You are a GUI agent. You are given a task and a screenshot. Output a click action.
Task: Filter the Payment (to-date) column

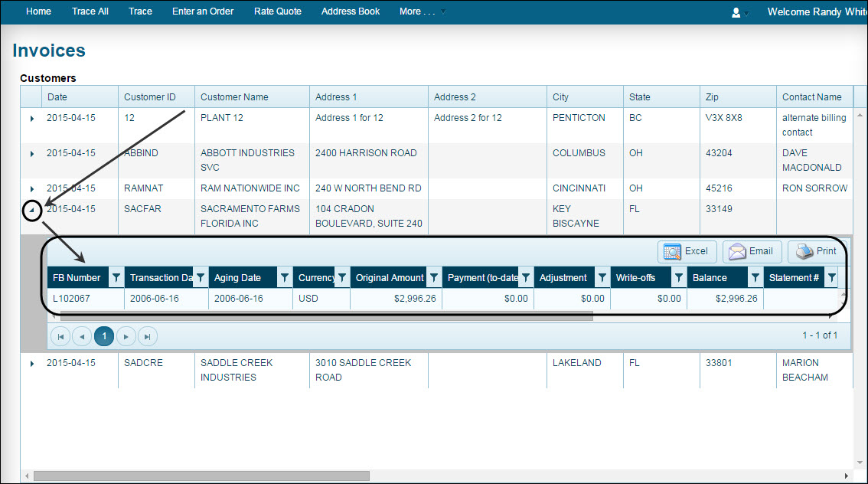point(526,278)
